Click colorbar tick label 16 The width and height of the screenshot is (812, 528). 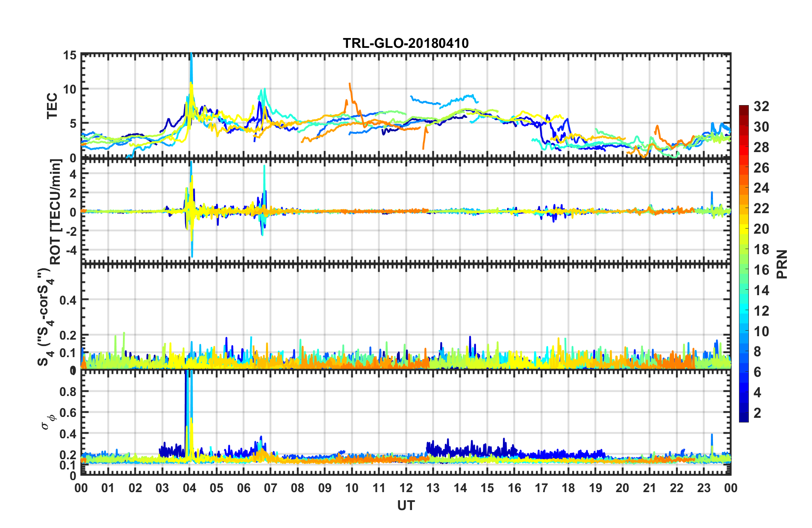pos(761,270)
